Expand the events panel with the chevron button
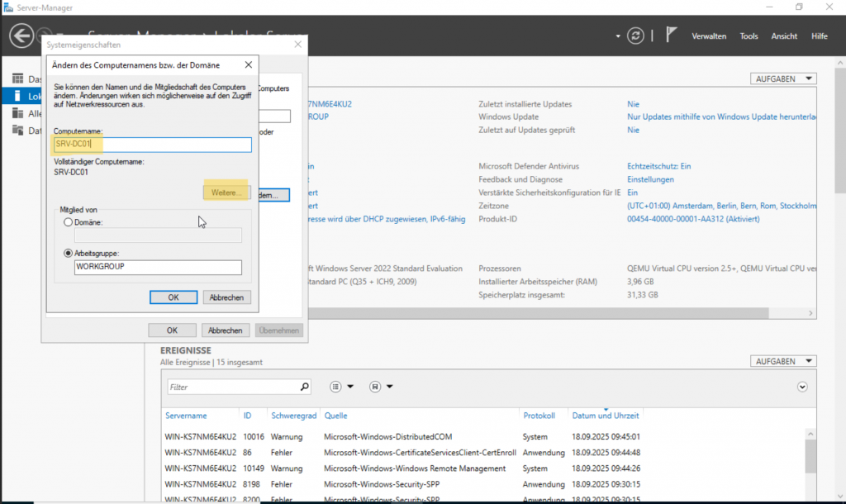846x504 pixels. pyautogui.click(x=802, y=387)
